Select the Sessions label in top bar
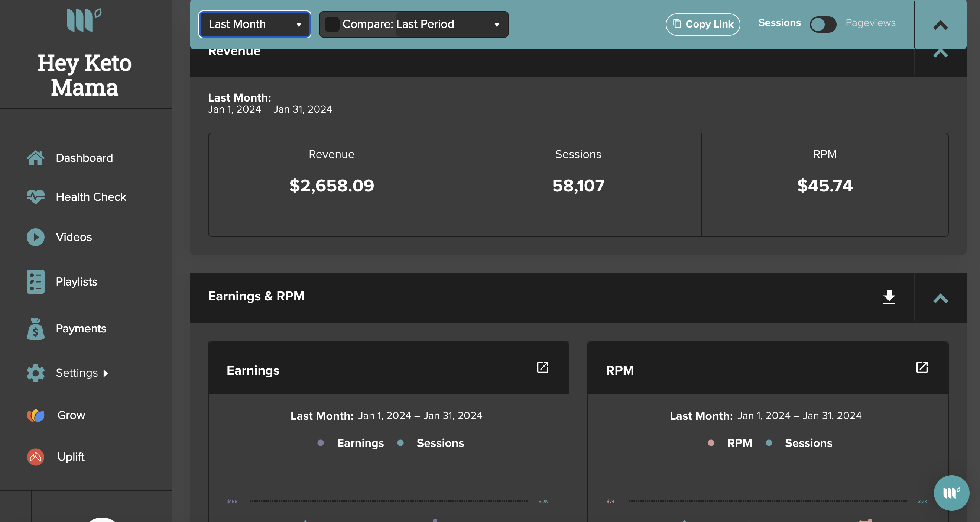The image size is (980, 522). click(x=779, y=23)
